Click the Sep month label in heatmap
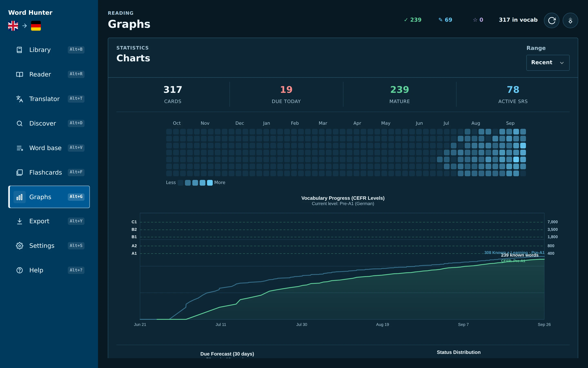Viewport: 588px width, 368px height. pyautogui.click(x=510, y=123)
